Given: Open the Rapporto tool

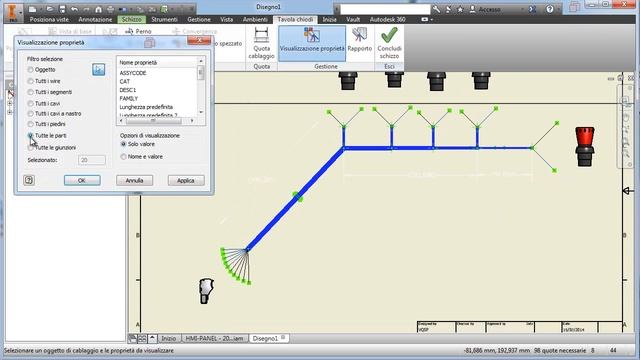Looking at the screenshot, I should pyautogui.click(x=360, y=40).
